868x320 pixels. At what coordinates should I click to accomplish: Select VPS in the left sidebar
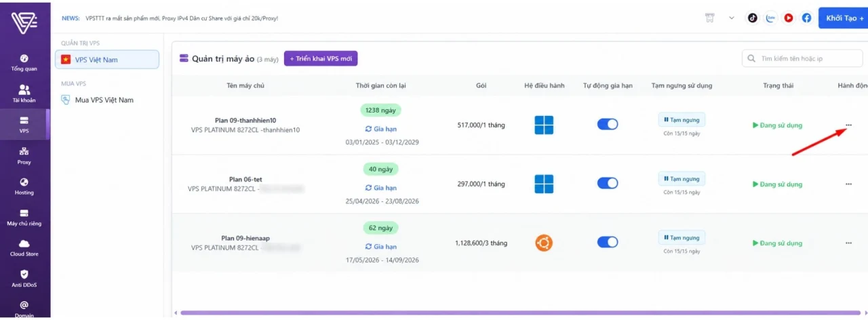point(24,125)
